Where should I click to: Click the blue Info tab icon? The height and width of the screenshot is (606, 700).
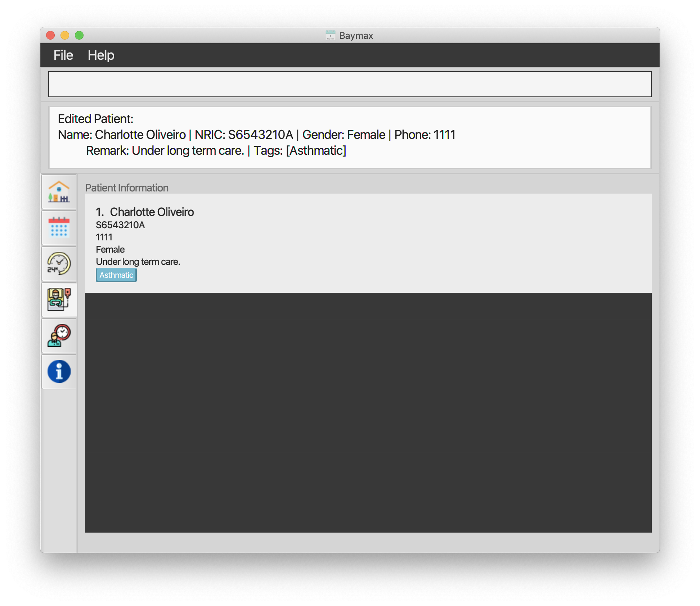click(59, 371)
